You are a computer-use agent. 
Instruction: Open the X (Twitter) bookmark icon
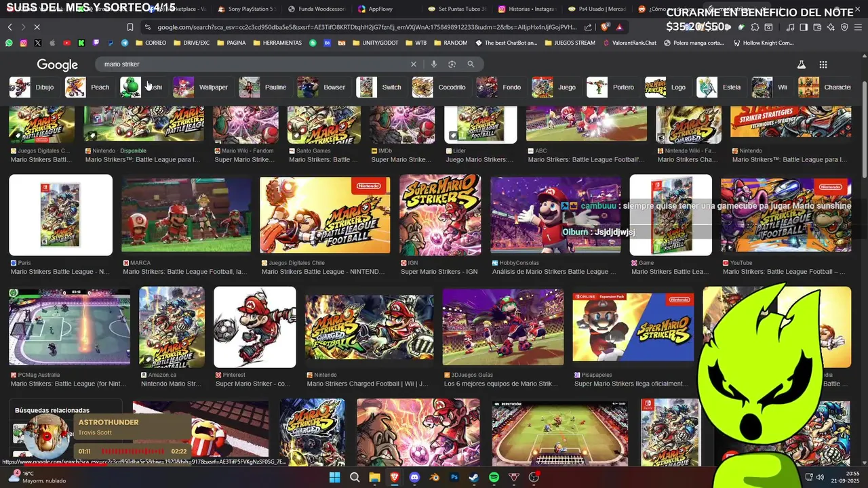[x=37, y=43]
